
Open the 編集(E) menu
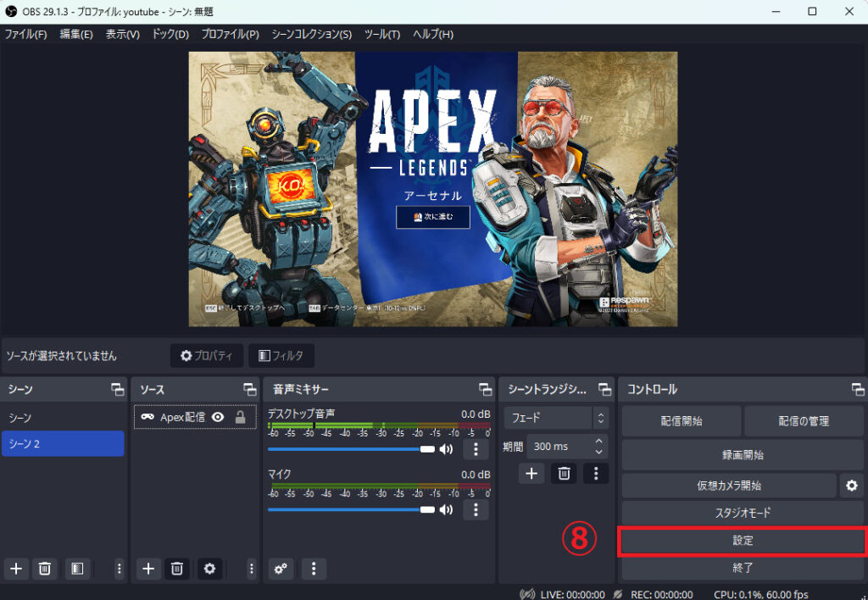[x=76, y=34]
